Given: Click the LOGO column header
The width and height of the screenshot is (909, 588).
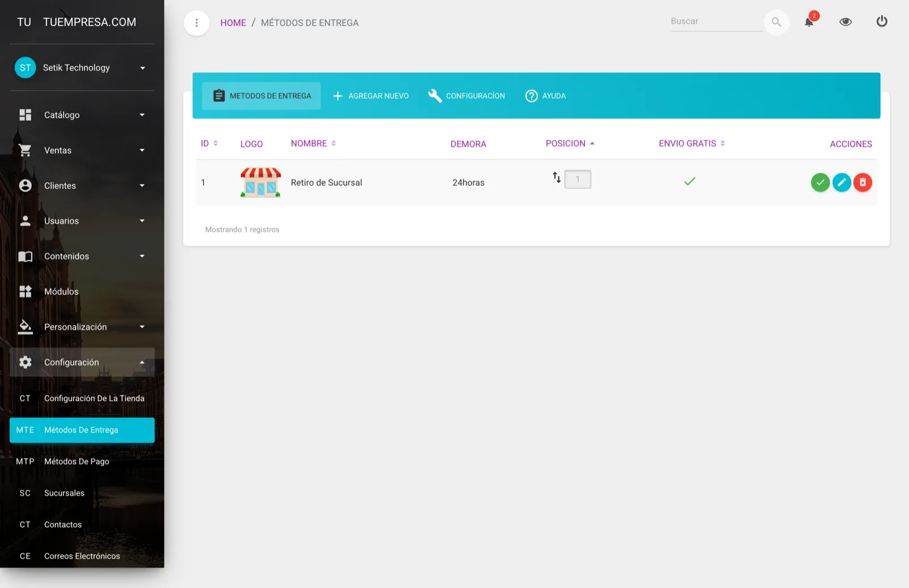Looking at the screenshot, I should click(251, 144).
